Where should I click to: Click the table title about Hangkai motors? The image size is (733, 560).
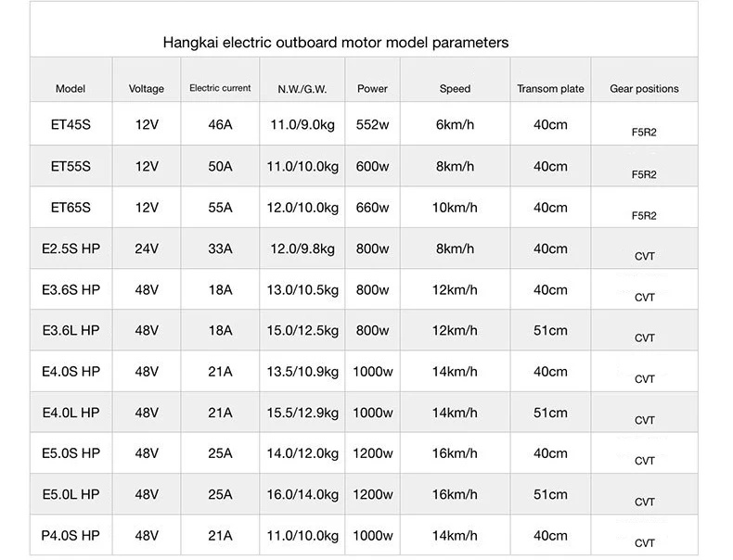tap(335, 43)
